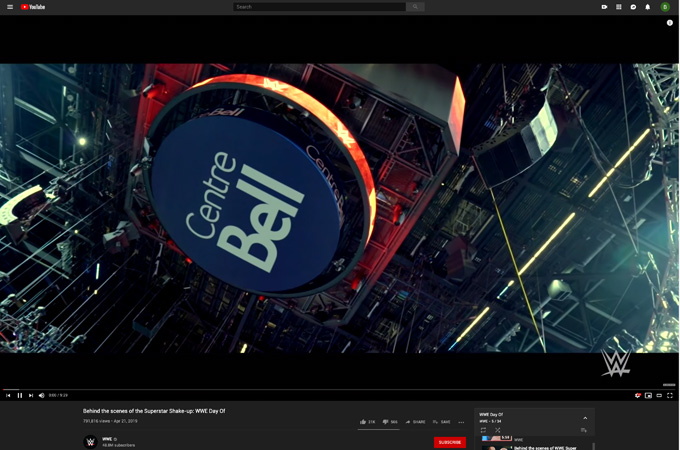Screen dimensions: 680x450
Task: Click the video title text
Action: [154, 411]
